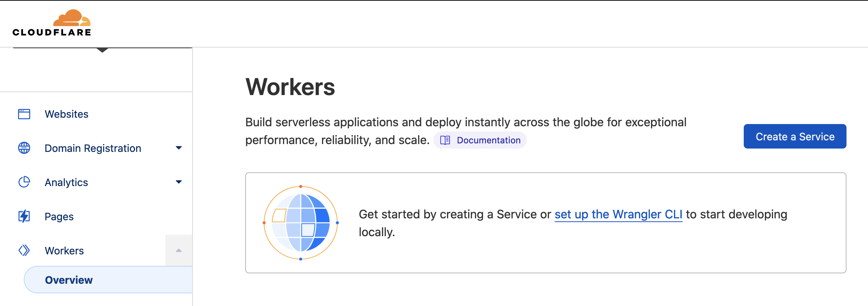Screen dimensions: 868x306
Task: Open the account switcher dropdown caret
Action: click(x=102, y=50)
